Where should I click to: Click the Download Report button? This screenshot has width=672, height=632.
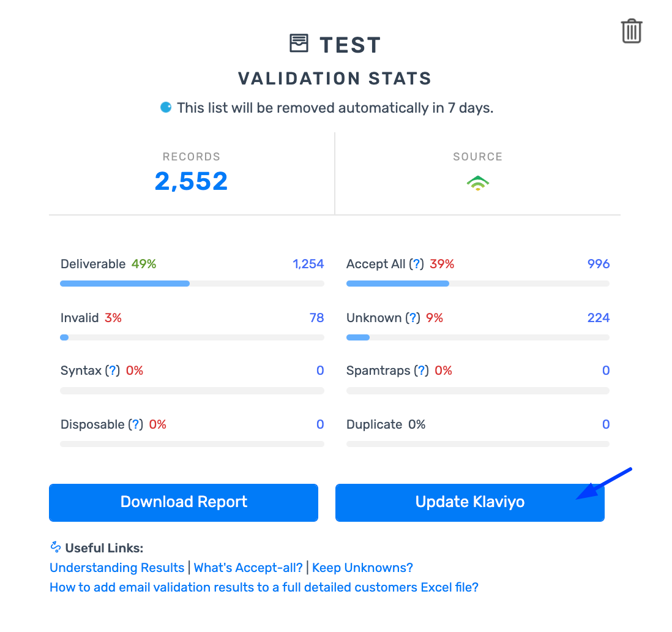pyautogui.click(x=184, y=503)
